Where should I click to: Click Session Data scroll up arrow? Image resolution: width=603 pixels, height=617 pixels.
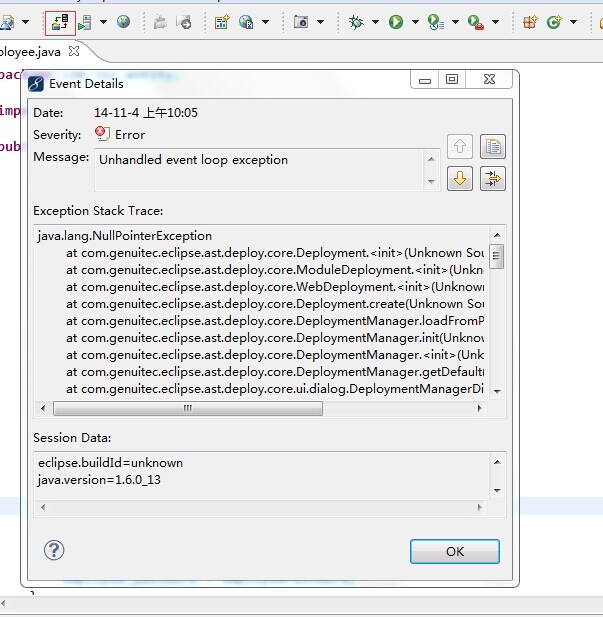click(x=497, y=462)
